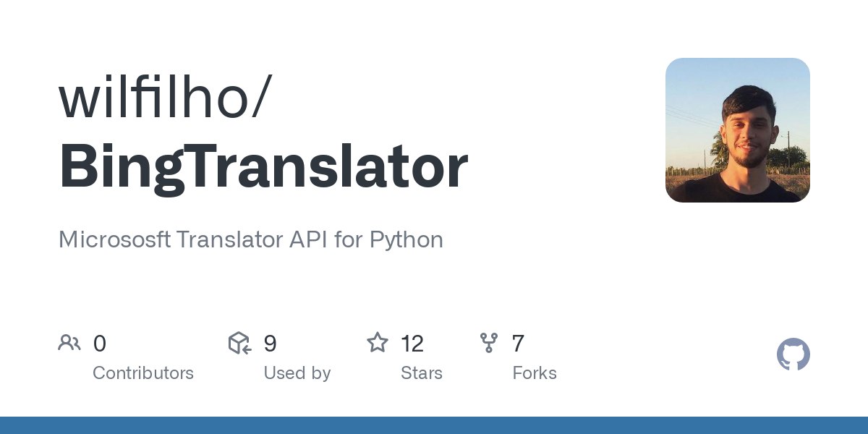
Task: Click the Contributors label
Action: coord(143,373)
